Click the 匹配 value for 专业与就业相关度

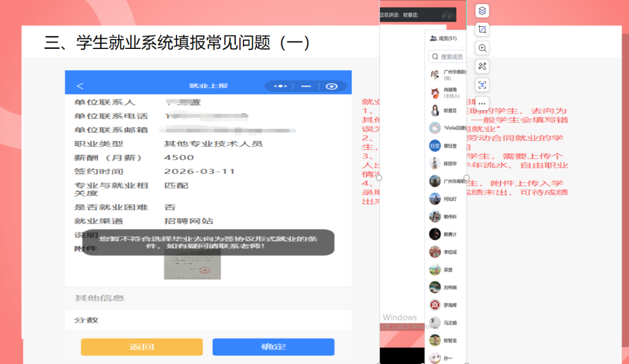(x=176, y=185)
